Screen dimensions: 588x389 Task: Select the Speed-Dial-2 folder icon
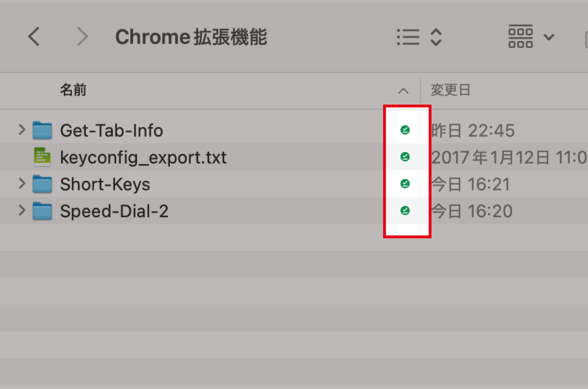(x=43, y=210)
